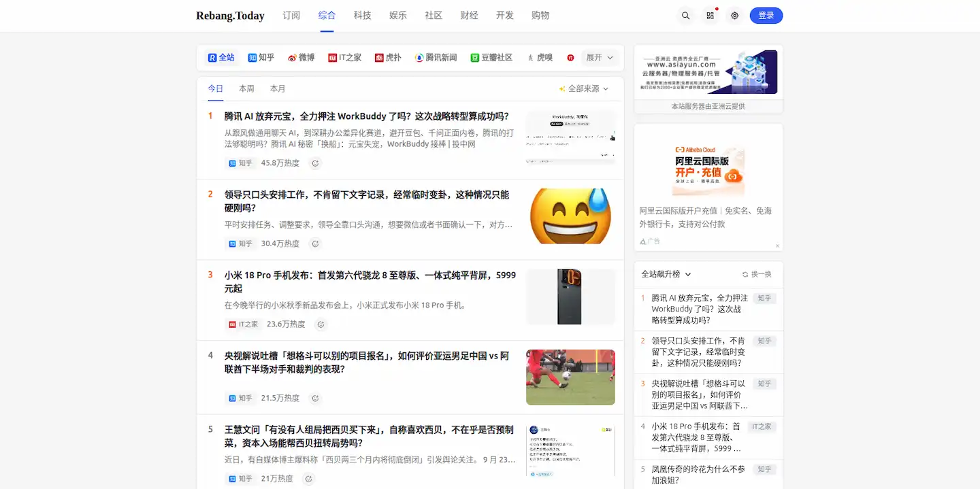This screenshot has height=489, width=980.
Task: Open the 开发 navigation item
Action: click(x=504, y=15)
